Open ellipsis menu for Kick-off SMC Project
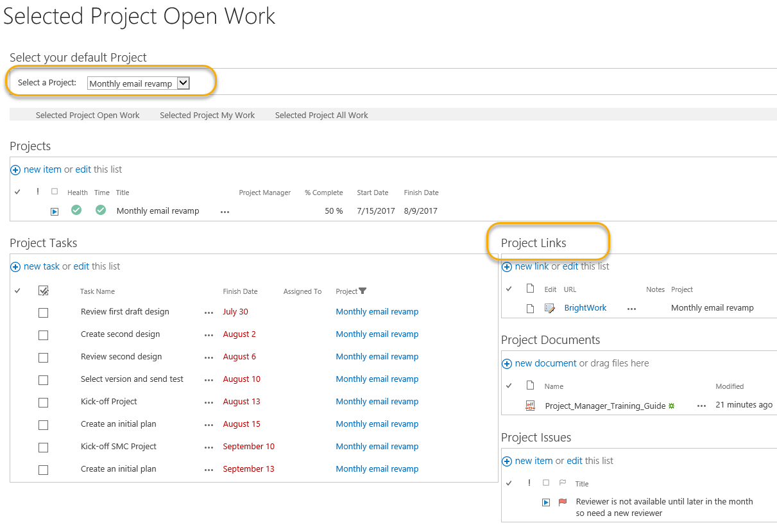The image size is (777, 532). 209,447
